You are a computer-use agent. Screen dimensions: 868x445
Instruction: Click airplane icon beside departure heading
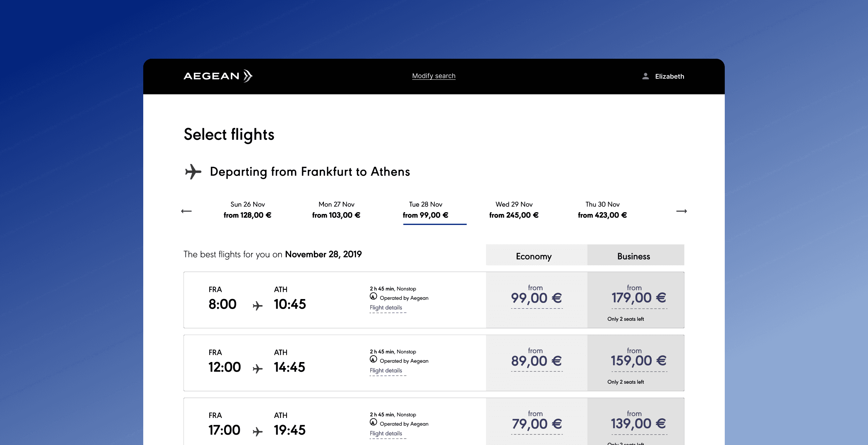coord(193,172)
